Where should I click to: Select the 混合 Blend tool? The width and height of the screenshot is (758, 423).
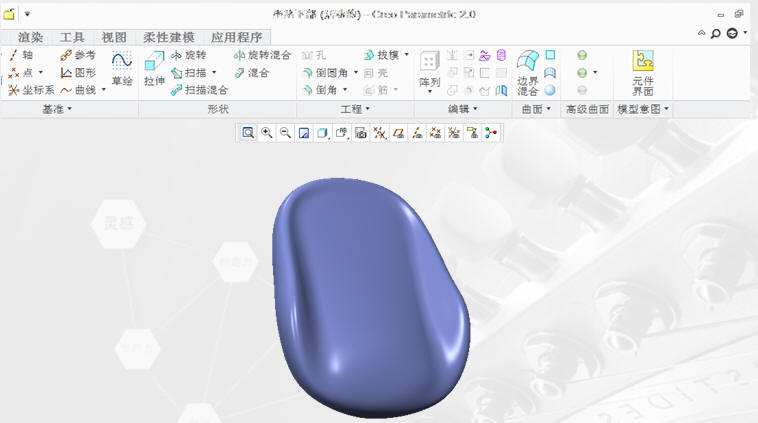click(x=251, y=73)
